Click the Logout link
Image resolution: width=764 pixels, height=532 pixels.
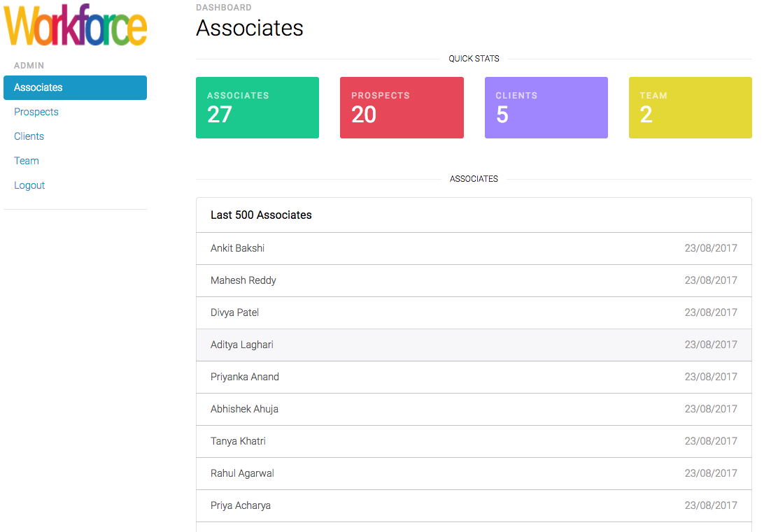(29, 185)
